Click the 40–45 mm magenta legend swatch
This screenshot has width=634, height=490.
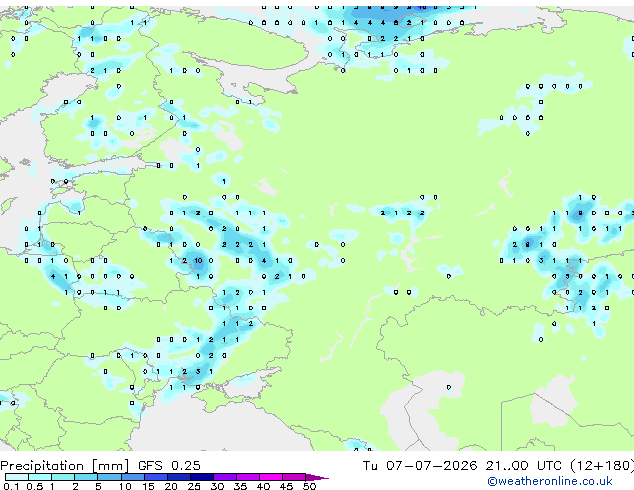pos(271,477)
